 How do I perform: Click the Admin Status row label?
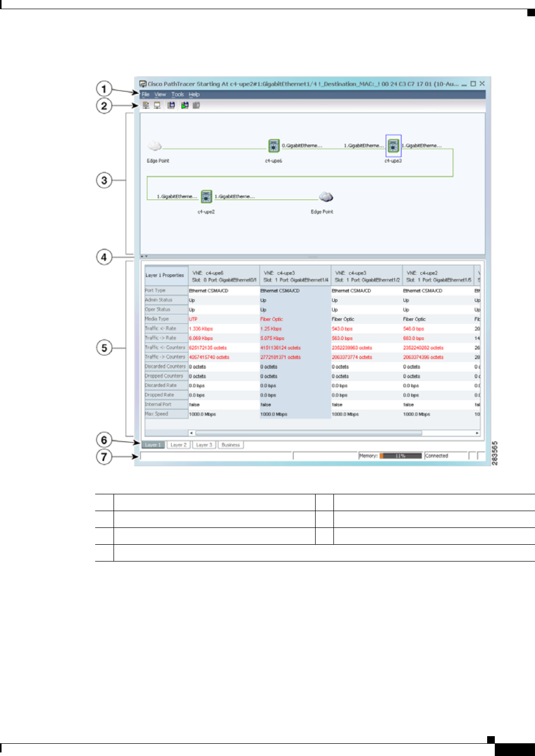pos(166,300)
